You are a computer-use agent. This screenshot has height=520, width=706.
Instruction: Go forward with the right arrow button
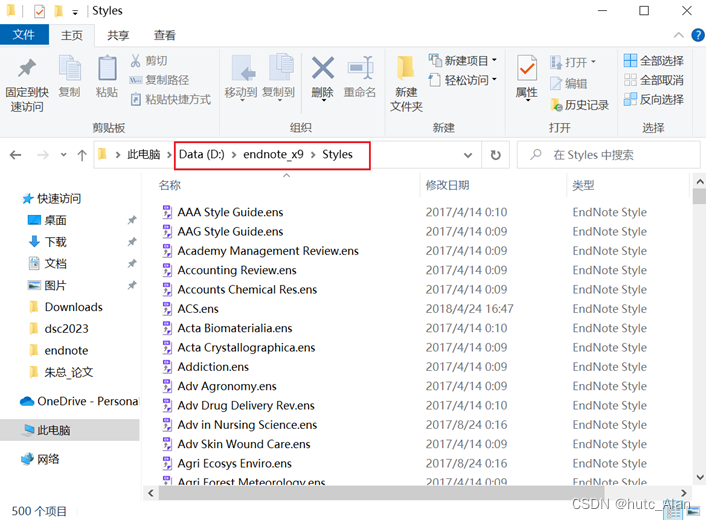click(x=43, y=155)
